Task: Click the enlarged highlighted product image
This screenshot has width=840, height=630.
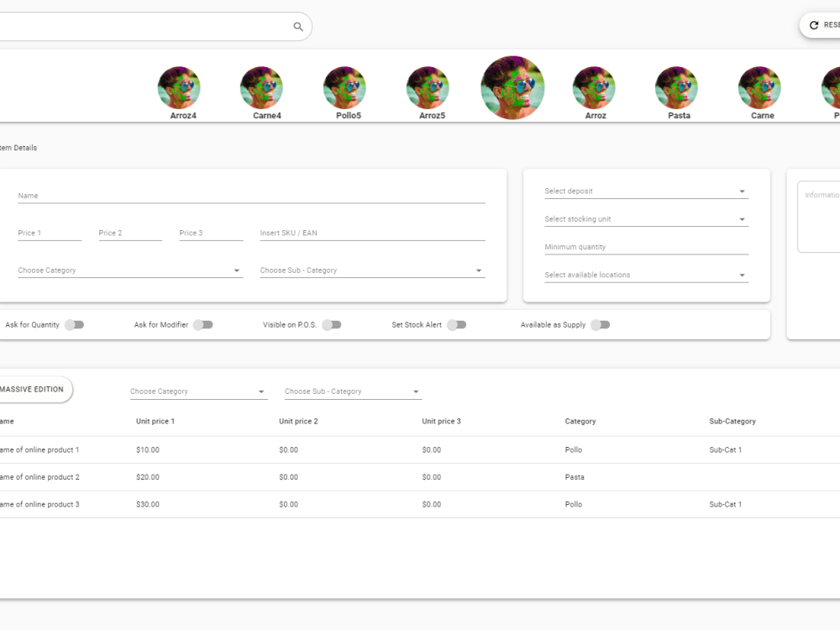Action: (x=512, y=87)
